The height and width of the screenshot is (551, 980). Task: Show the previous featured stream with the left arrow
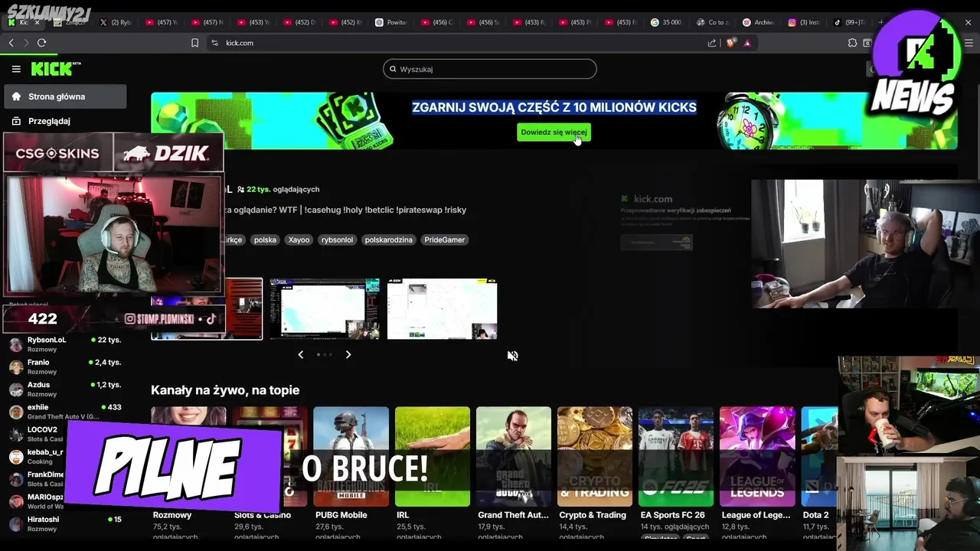[x=300, y=354]
